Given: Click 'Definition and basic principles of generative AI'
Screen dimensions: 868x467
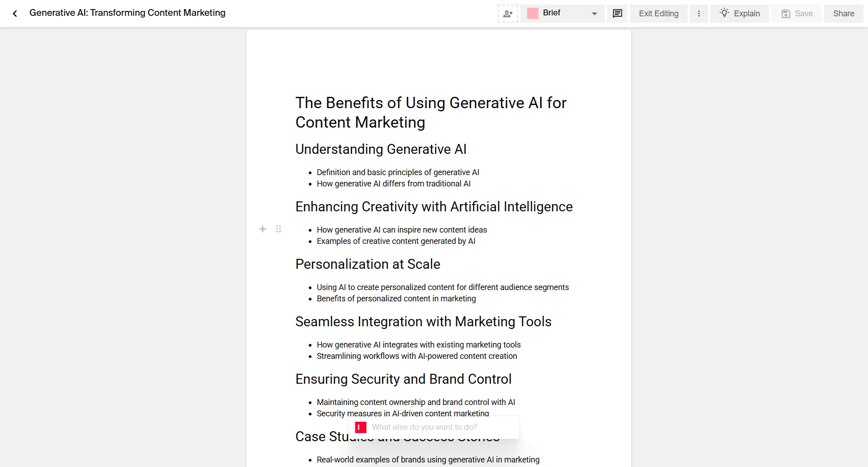Looking at the screenshot, I should 398,172.
